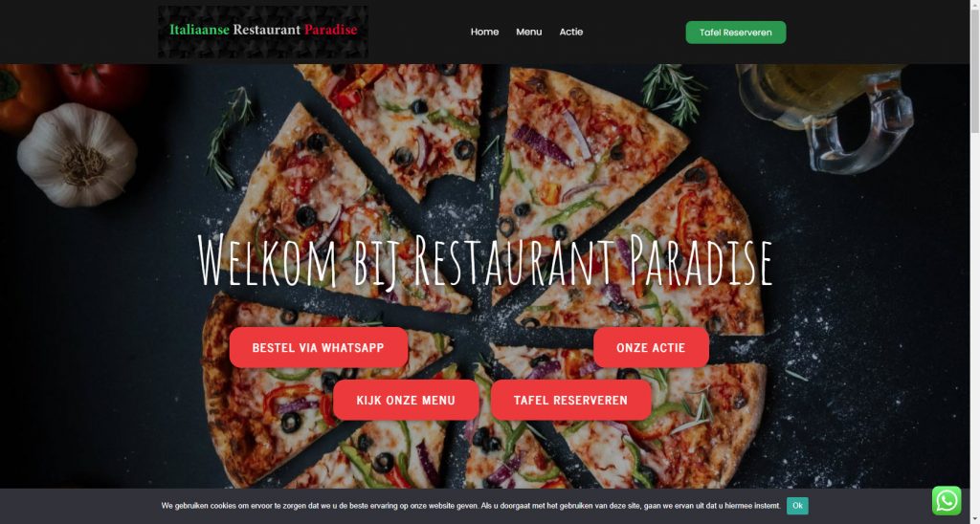Click the cookie notice text
Viewport: 980px width, 524px height.
click(x=471, y=505)
